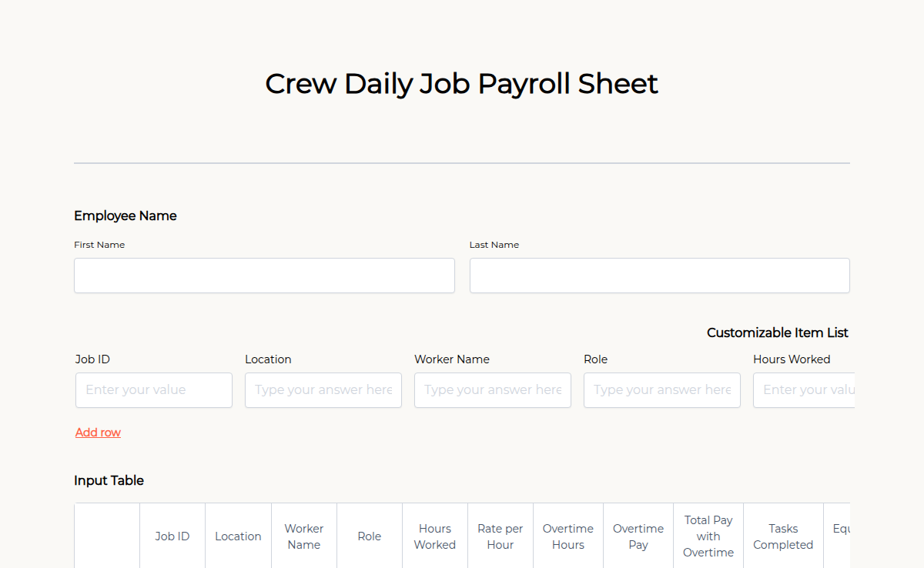The image size is (924, 568).
Task: Select the Job ID value box
Action: [x=153, y=390]
